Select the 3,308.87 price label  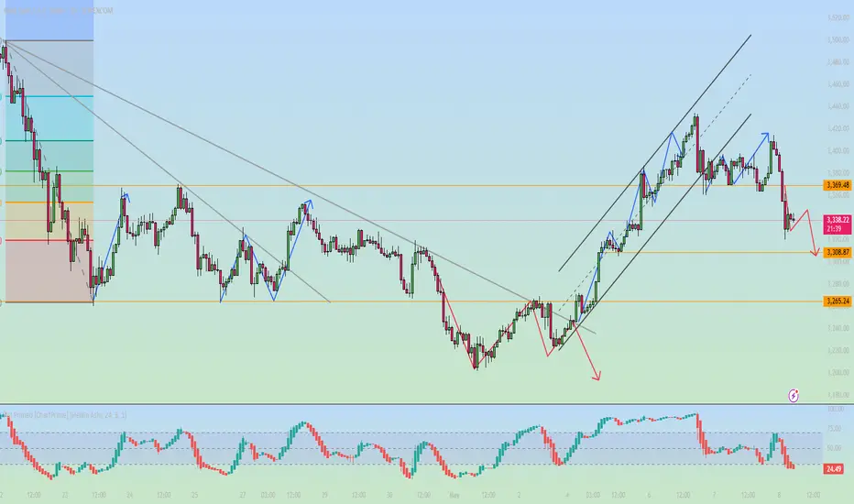click(x=838, y=252)
